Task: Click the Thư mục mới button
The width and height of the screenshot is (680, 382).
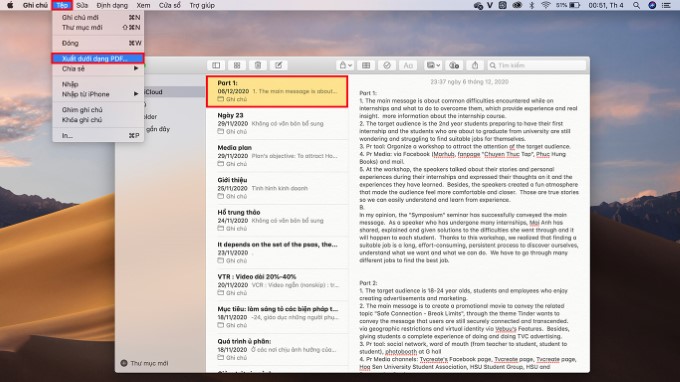Action: tap(144, 363)
